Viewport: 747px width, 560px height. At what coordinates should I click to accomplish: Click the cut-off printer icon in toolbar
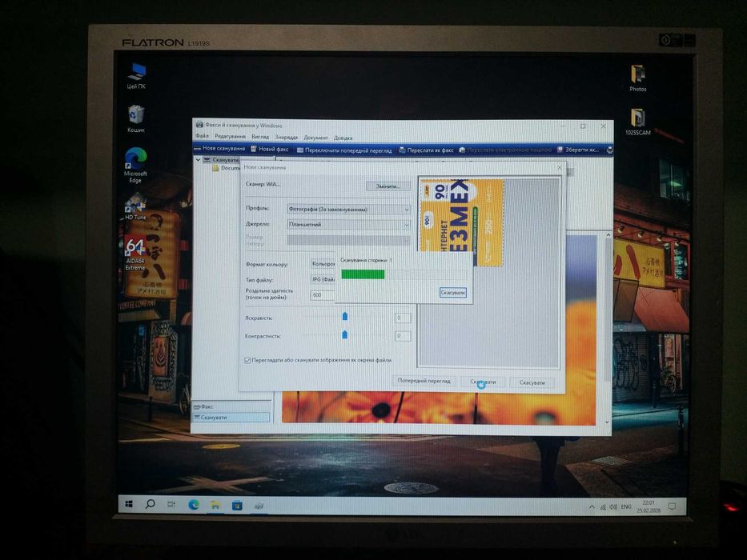coord(609,150)
